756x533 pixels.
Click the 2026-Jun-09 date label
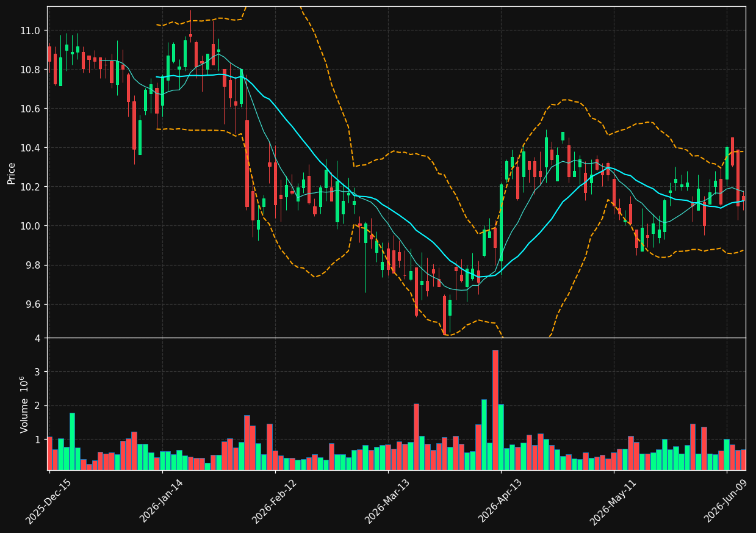tap(726, 501)
